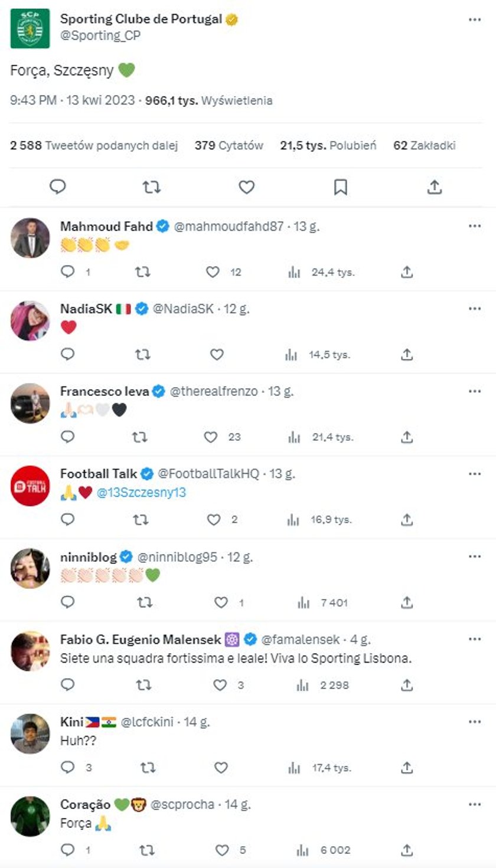
Task: Open Sporting Clube de Portugal profile avatar
Action: 30,28
